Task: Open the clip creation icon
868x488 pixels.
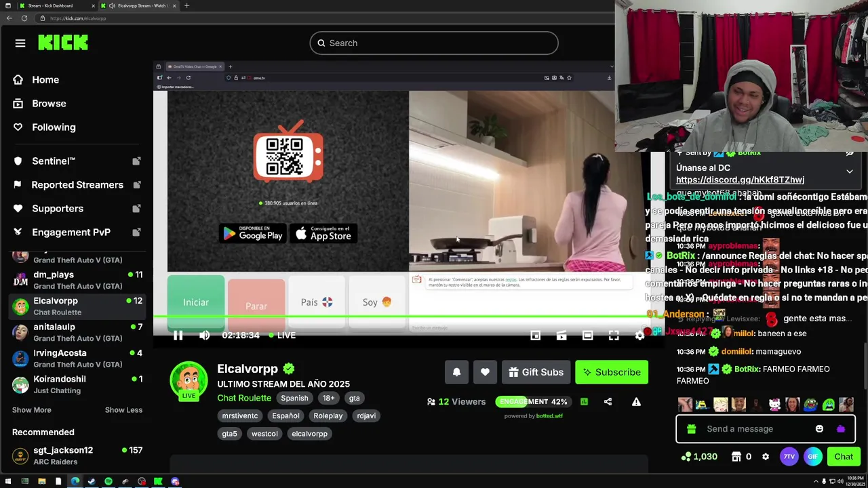Action: coord(561,335)
